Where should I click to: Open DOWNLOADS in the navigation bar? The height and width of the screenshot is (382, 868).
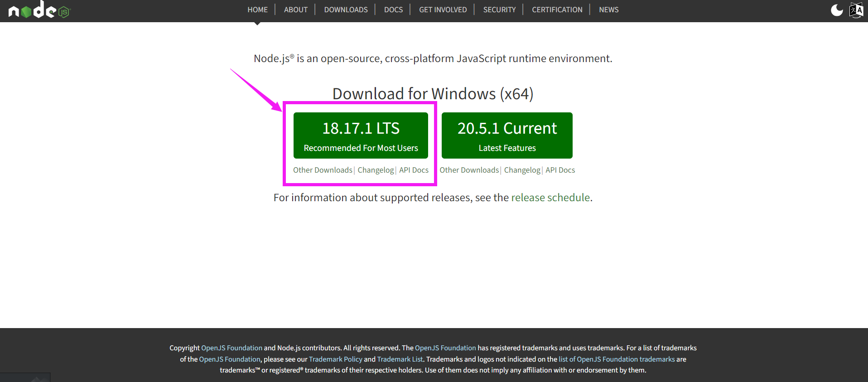(346, 10)
